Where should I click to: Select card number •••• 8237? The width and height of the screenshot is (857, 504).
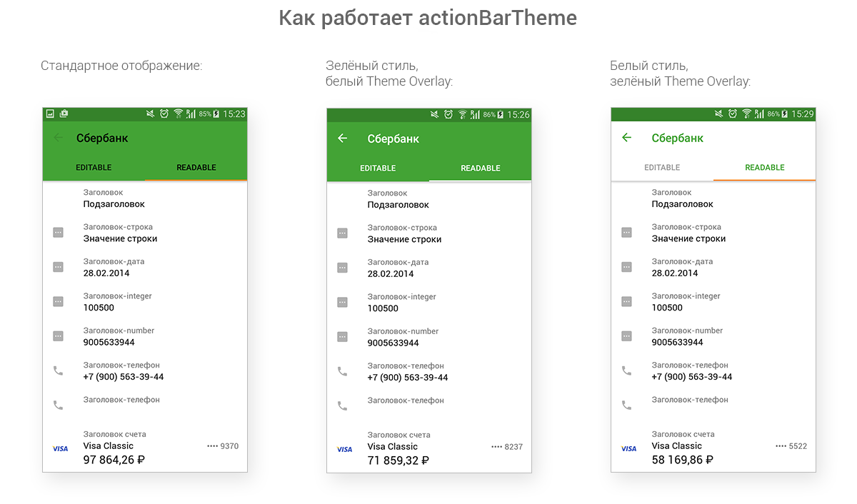(507, 447)
